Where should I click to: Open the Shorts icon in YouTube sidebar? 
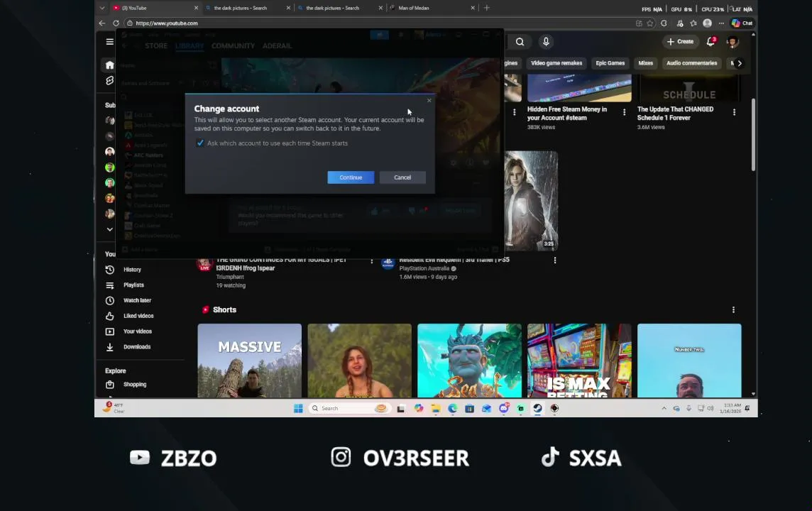tap(110, 80)
